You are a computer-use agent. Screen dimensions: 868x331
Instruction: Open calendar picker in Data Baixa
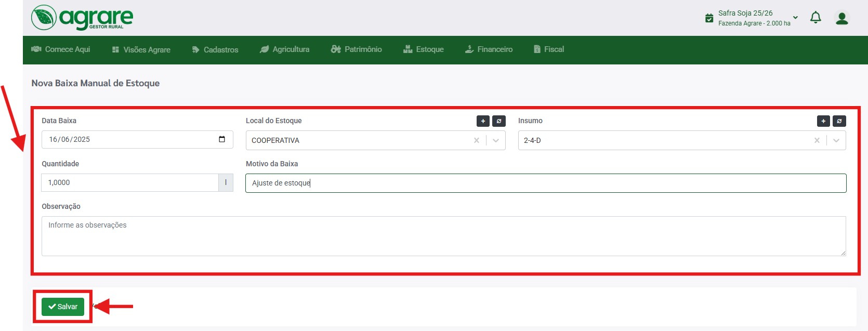(222, 139)
